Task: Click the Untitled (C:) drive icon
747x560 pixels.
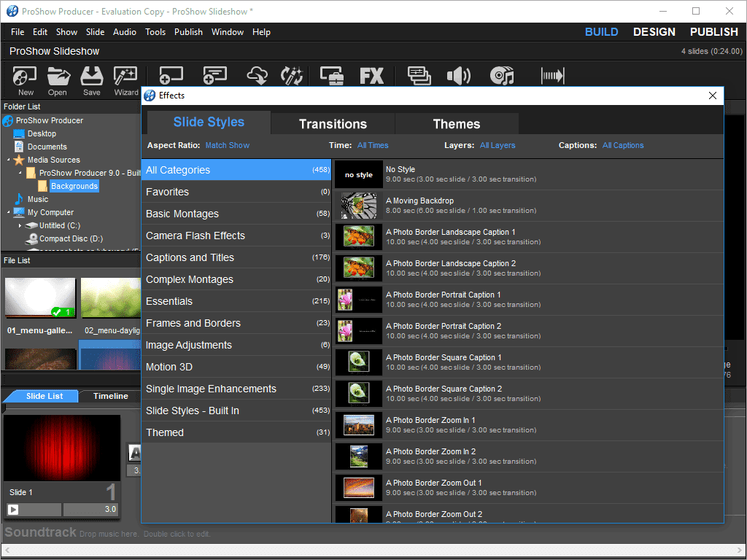Action: 31,225
